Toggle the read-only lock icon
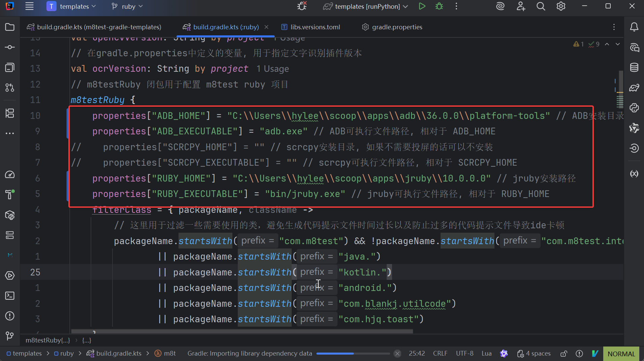Image resolution: width=644 pixels, height=361 pixels. [563, 354]
